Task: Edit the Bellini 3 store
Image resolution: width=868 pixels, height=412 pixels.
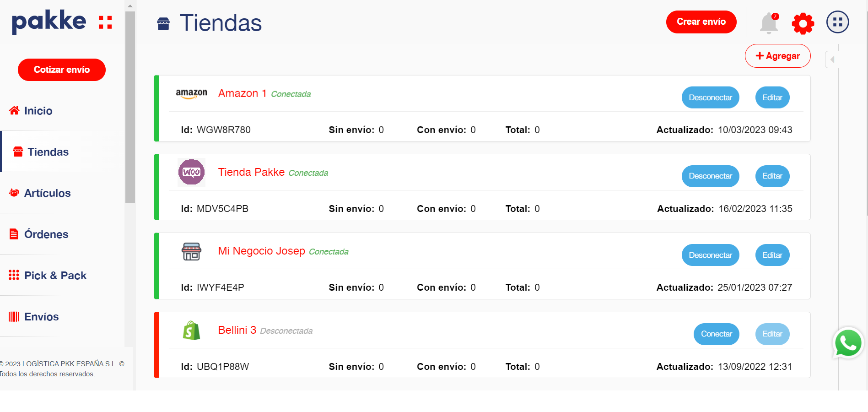Action: (772, 334)
